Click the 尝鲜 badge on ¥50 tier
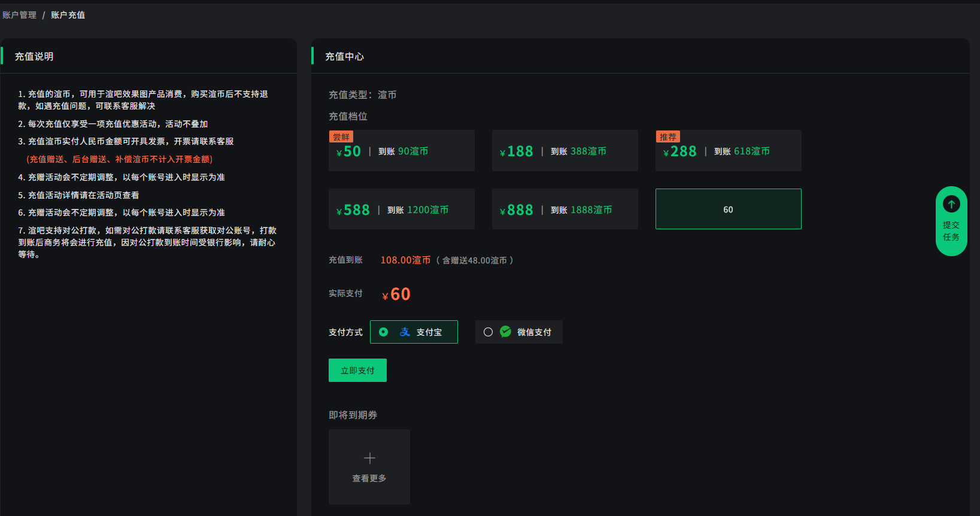980x516 pixels. coord(341,137)
